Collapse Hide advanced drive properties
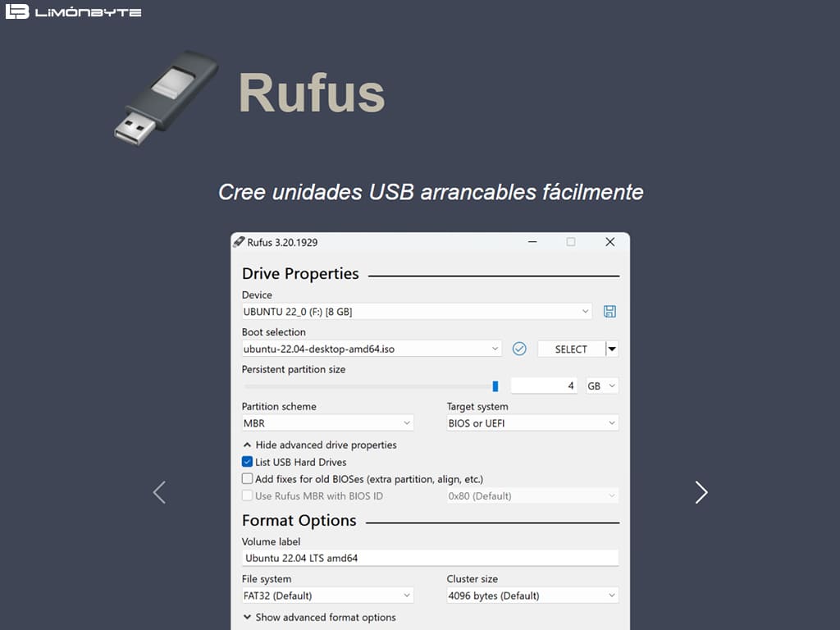This screenshot has height=630, width=840. (x=320, y=445)
